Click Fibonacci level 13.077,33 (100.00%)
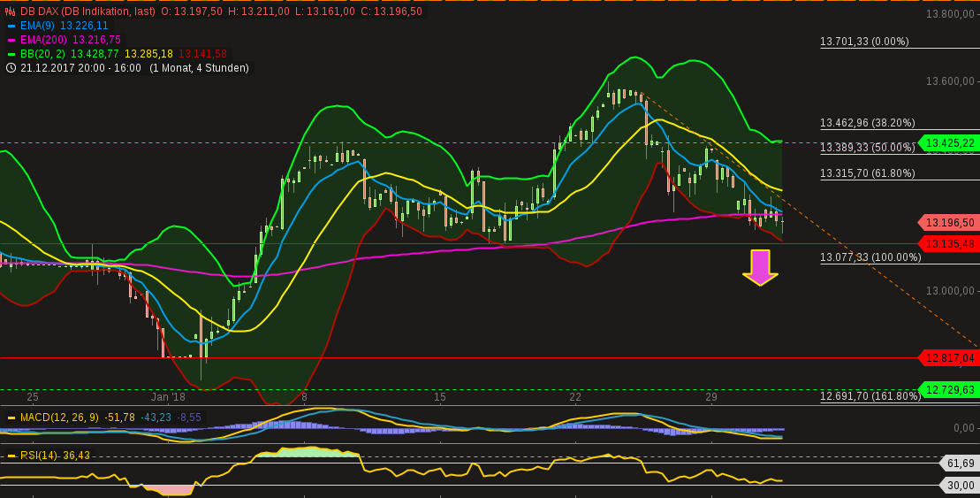 click(x=870, y=257)
